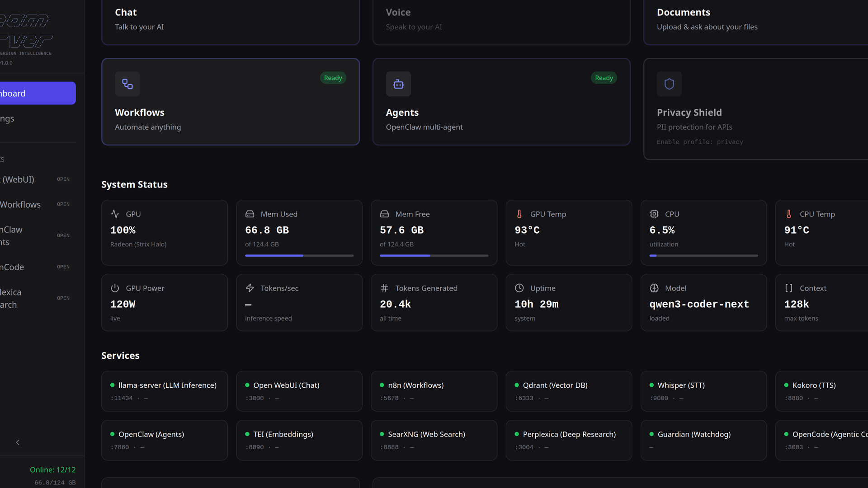Click the GPU Power icon
Viewport: 868px width, 488px height.
point(115,288)
